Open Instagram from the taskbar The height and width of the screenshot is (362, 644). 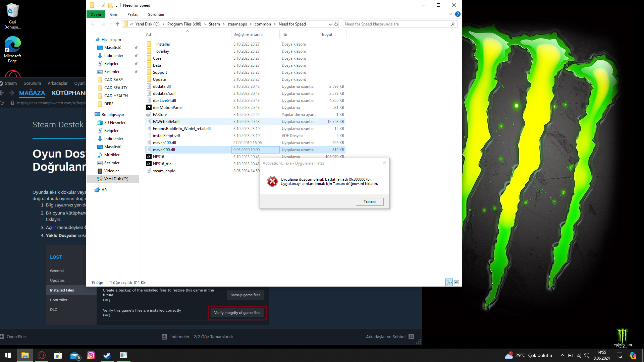(x=91, y=355)
